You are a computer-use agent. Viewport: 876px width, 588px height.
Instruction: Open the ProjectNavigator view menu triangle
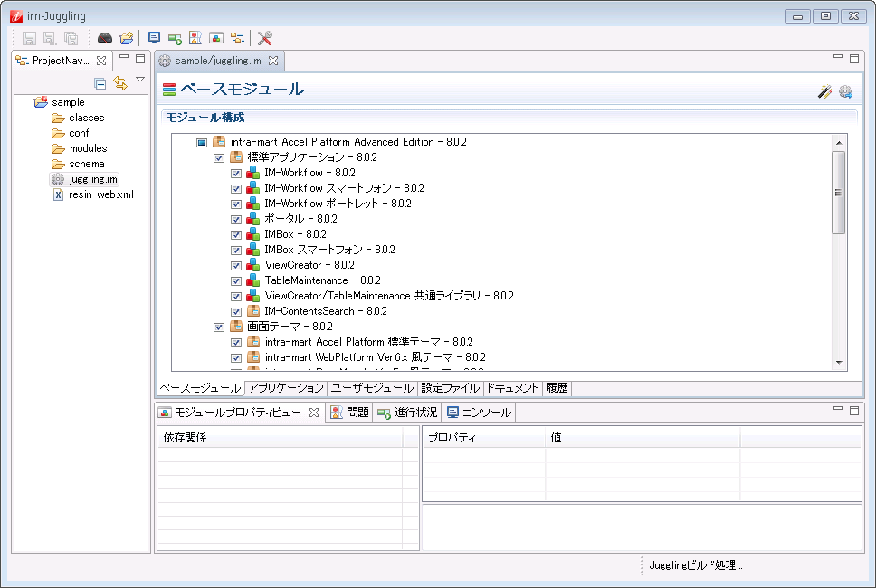pos(140,80)
